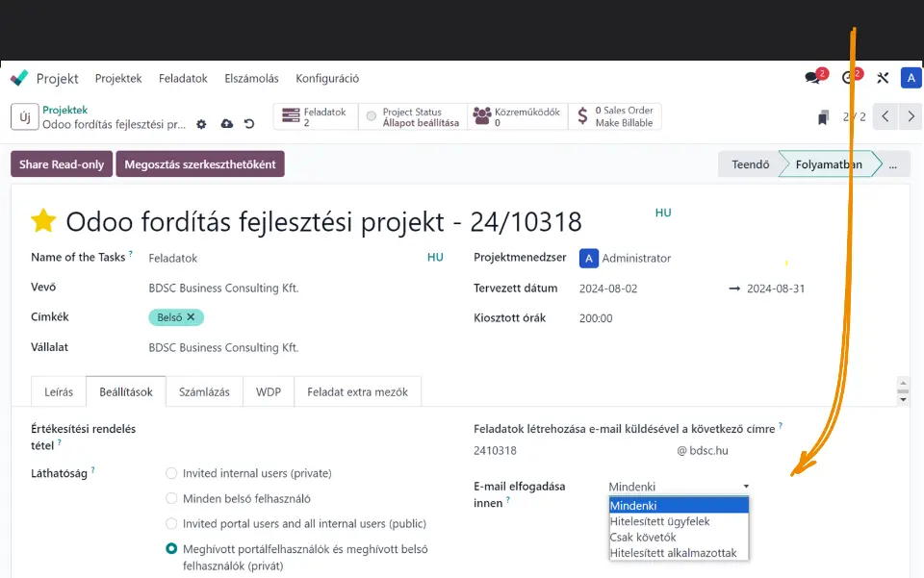Set stage to Teendő
Viewport: 924px width, 578px height.
(x=750, y=164)
